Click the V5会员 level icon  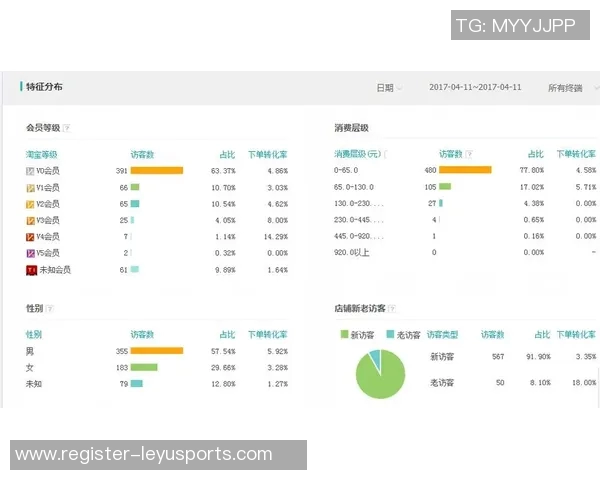coord(30,253)
